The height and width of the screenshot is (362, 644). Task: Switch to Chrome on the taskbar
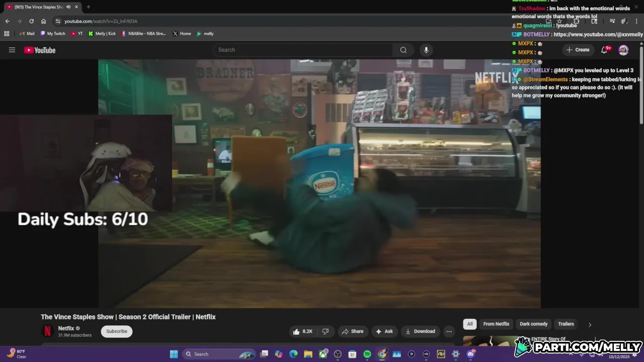pyautogui.click(x=382, y=354)
